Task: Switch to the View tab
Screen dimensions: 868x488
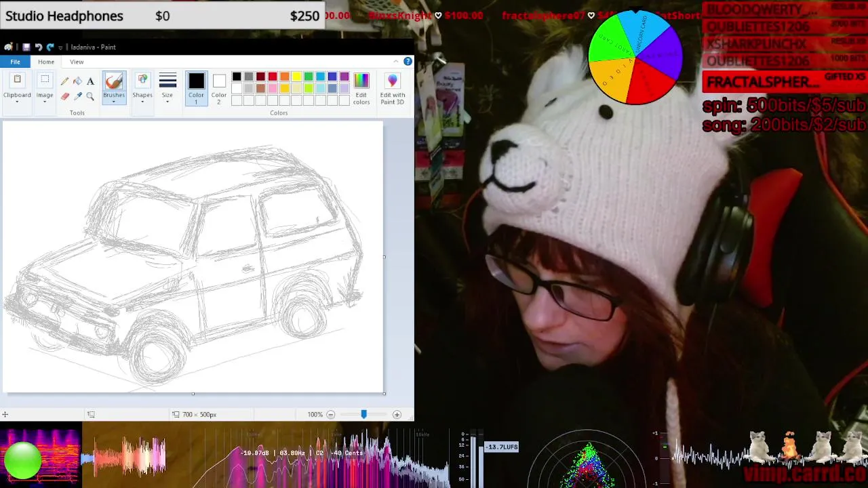Action: coord(77,62)
